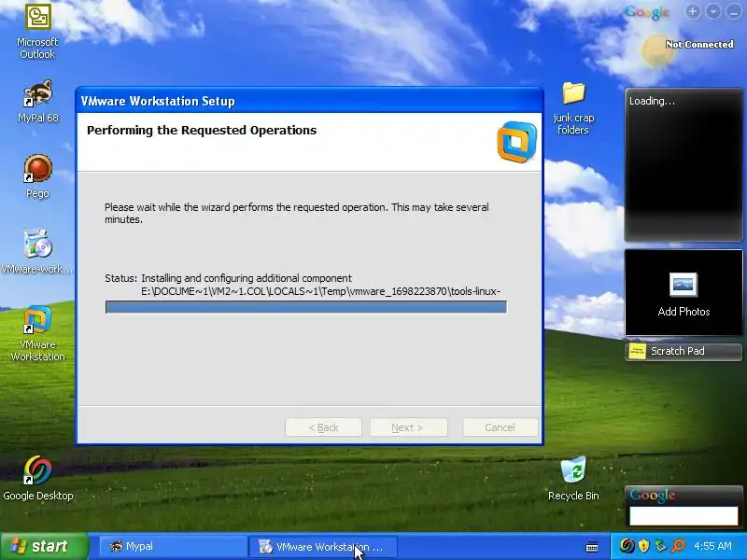Click the Google sidebar add (+) button
The image size is (747, 560).
click(x=693, y=11)
